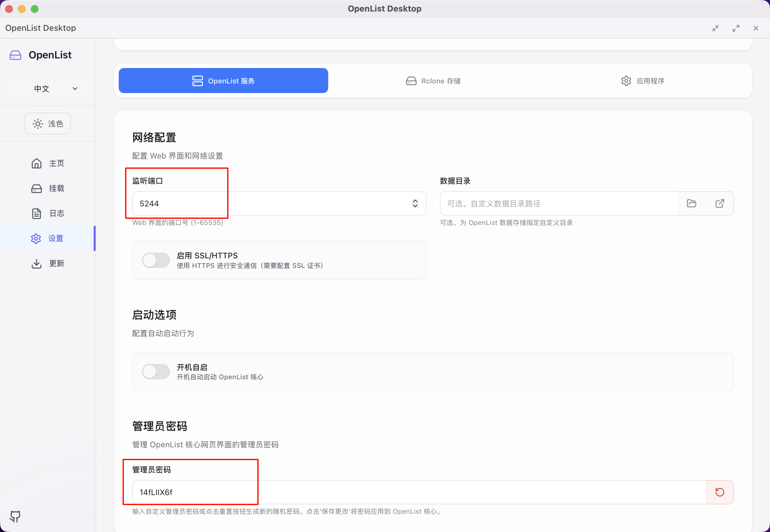Browse for data directory with folder icon

pyautogui.click(x=692, y=203)
